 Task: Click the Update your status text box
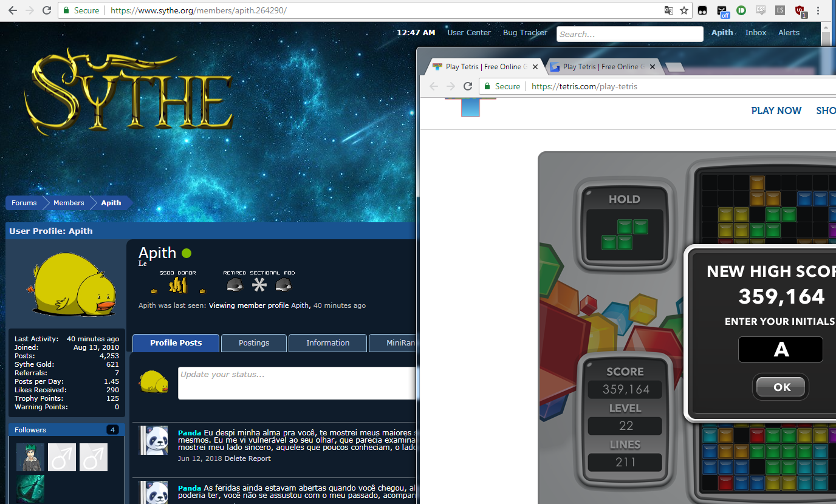[296, 383]
